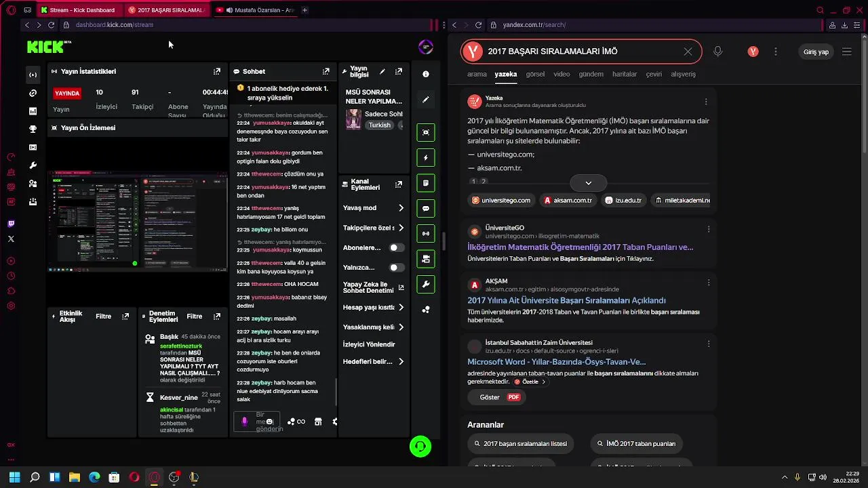This screenshot has height=488, width=868.
Task: Click the Yandex voice search microphone
Action: click(717, 52)
